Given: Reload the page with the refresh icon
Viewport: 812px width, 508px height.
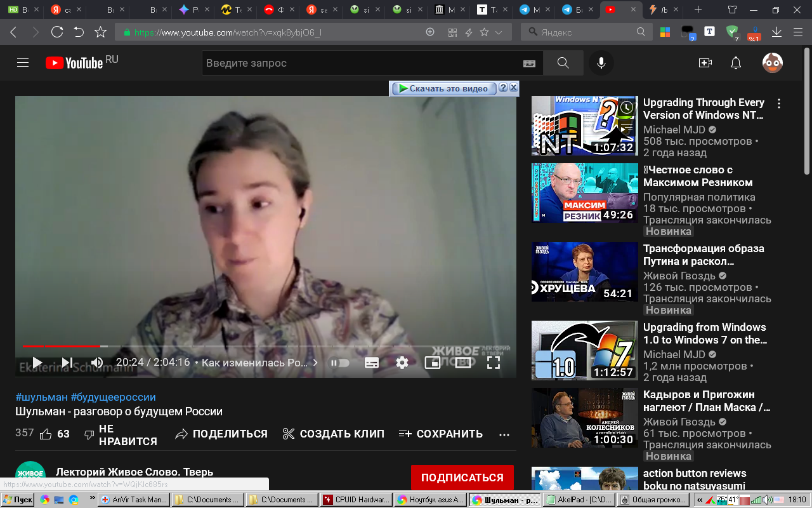Looking at the screenshot, I should pyautogui.click(x=57, y=32).
